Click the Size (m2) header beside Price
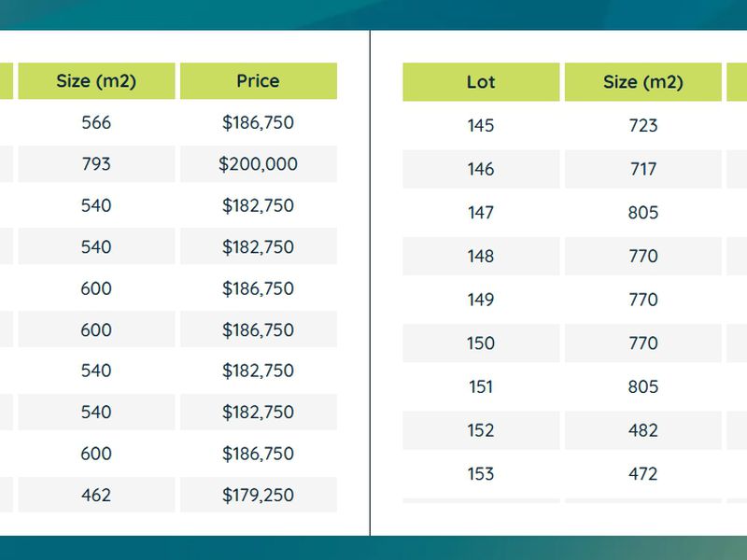This screenshot has width=747, height=560. [x=96, y=81]
